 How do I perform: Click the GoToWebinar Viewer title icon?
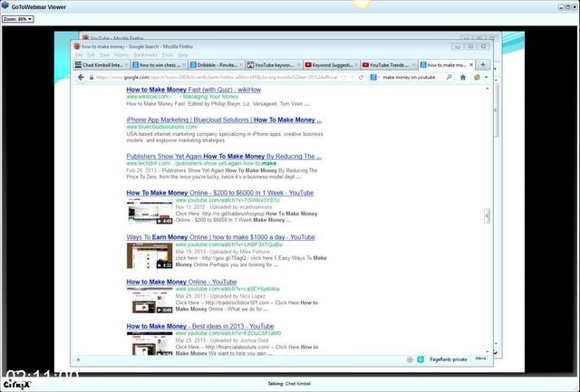[x=5, y=5]
